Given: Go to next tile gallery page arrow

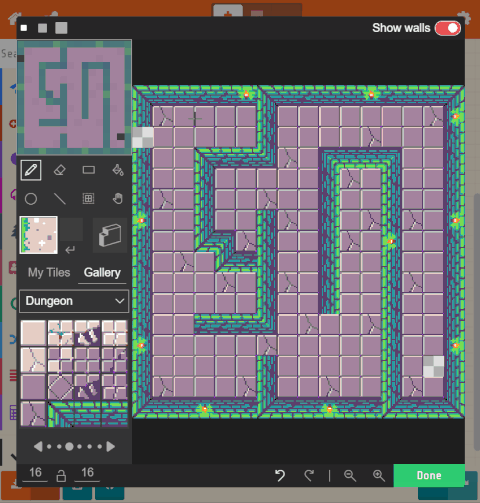Looking at the screenshot, I should [111, 447].
